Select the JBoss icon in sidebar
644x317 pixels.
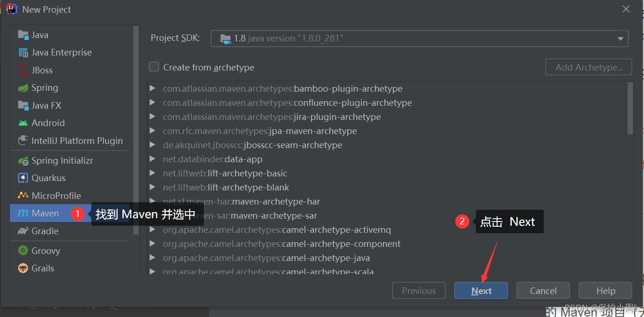[23, 70]
